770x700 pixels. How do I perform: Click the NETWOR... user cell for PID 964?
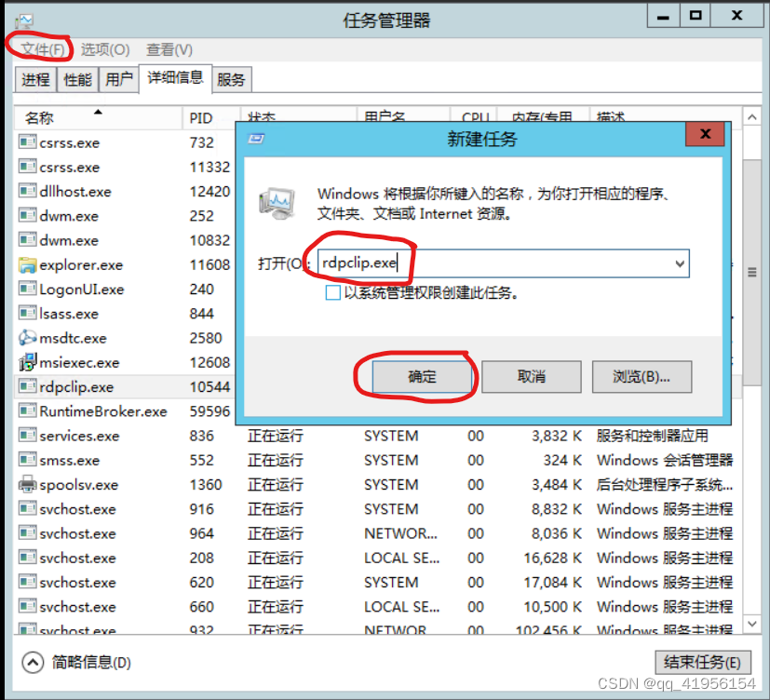coord(400,533)
